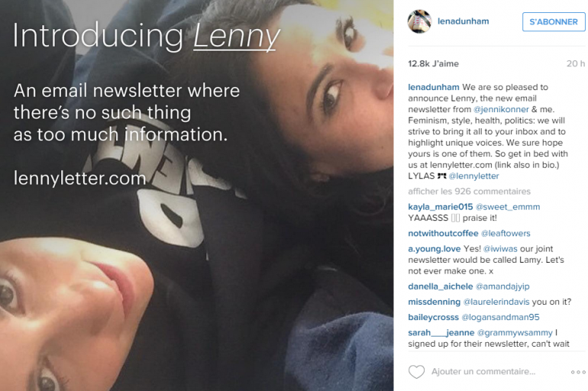This screenshot has width=588, height=391.
Task: Expand 'afficher les 926 commentaires'
Action: click(x=469, y=191)
